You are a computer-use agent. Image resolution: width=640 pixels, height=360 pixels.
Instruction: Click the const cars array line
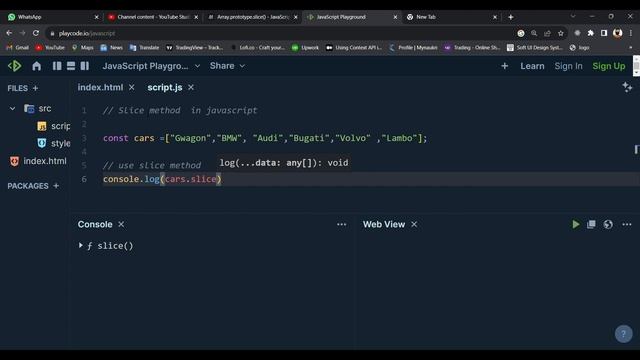pyautogui.click(x=265, y=138)
